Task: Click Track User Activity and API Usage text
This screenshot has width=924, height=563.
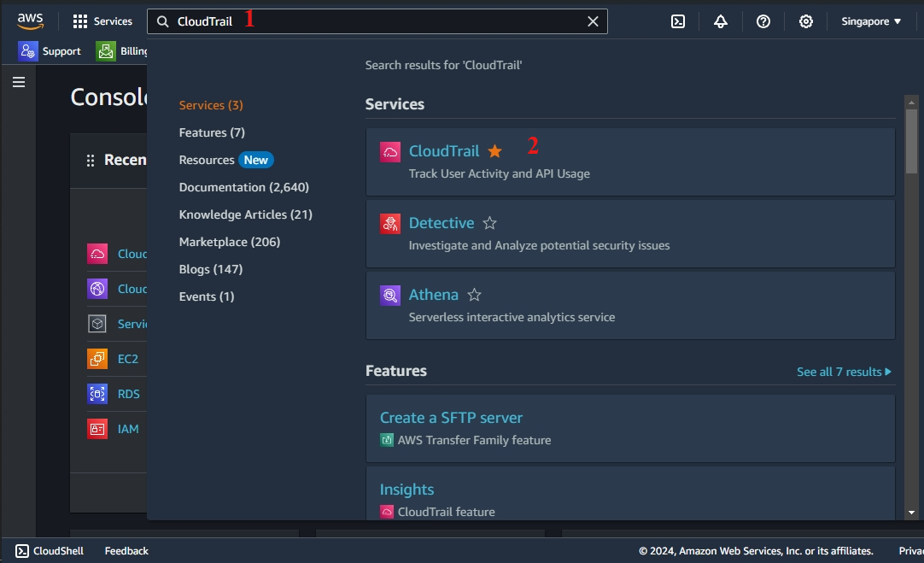Action: point(499,174)
